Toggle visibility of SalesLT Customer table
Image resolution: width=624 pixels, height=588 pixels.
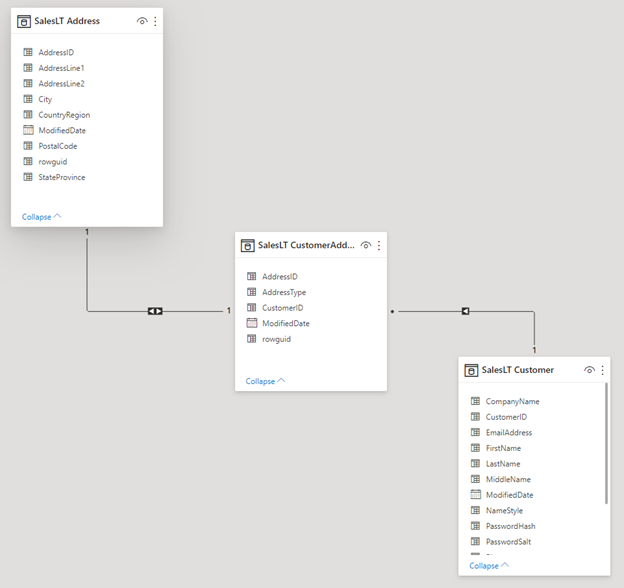589,370
